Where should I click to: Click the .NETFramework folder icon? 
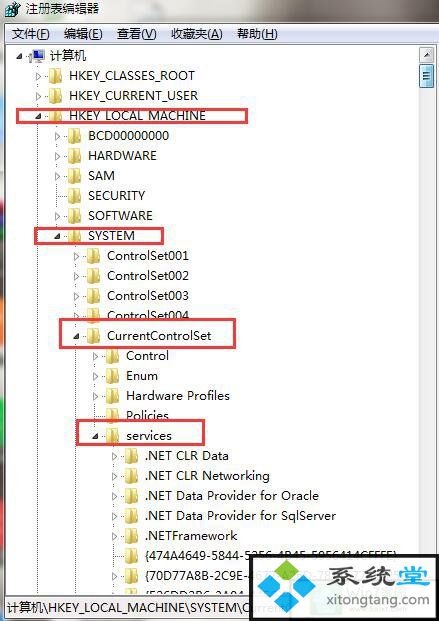click(132, 536)
